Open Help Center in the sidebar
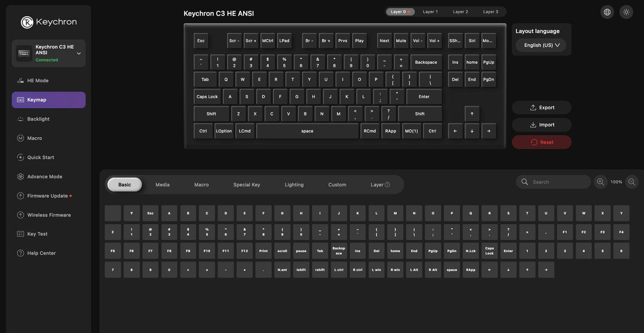 pos(48,253)
